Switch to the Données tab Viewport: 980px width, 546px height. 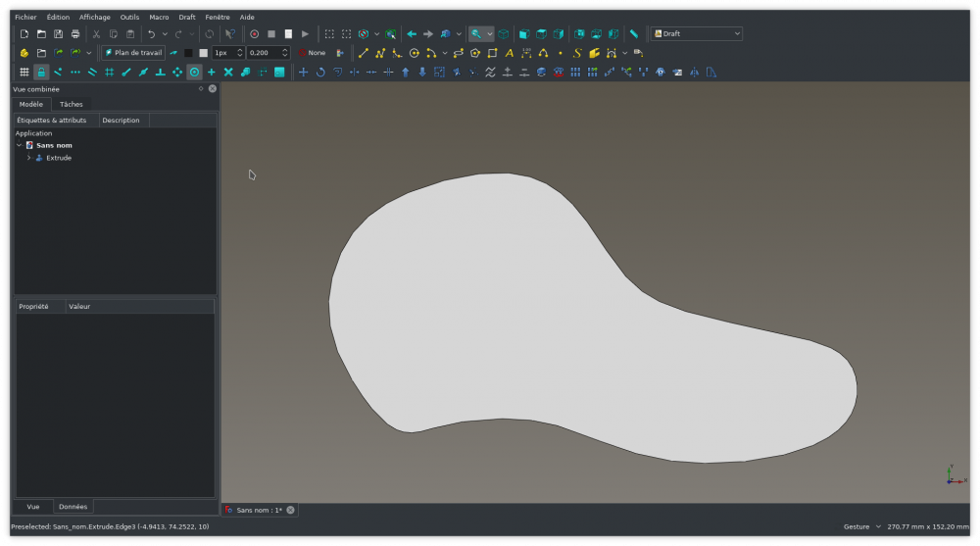73,507
